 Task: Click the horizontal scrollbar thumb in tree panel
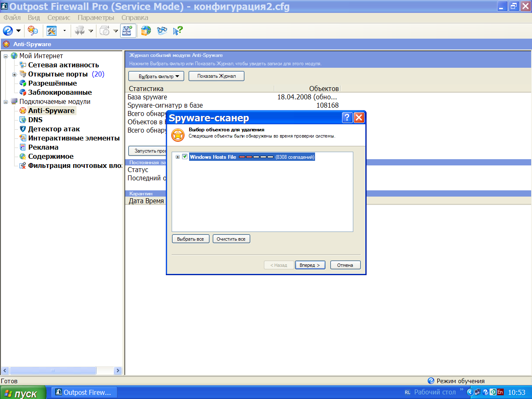pyautogui.click(x=53, y=370)
